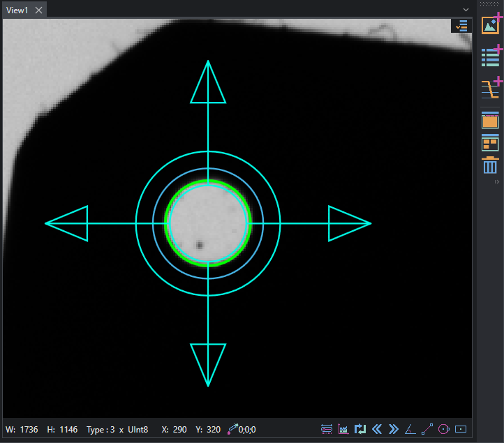This screenshot has width=504, height=443.
Task: Open the angle measurement tool
Action: [410, 429]
